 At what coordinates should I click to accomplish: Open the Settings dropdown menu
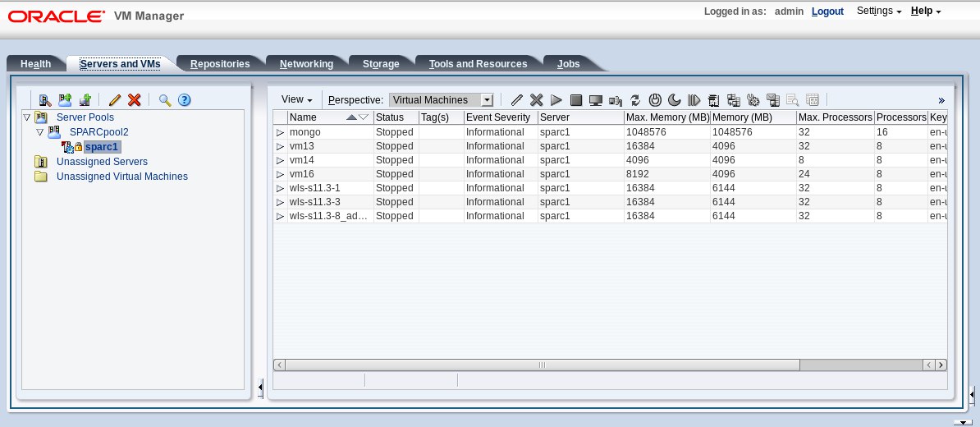coord(879,11)
